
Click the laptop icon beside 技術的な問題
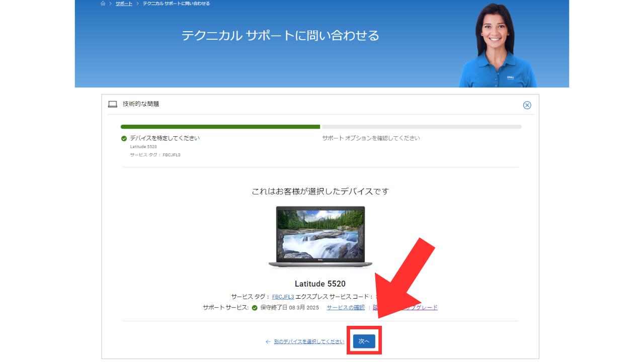(x=113, y=104)
